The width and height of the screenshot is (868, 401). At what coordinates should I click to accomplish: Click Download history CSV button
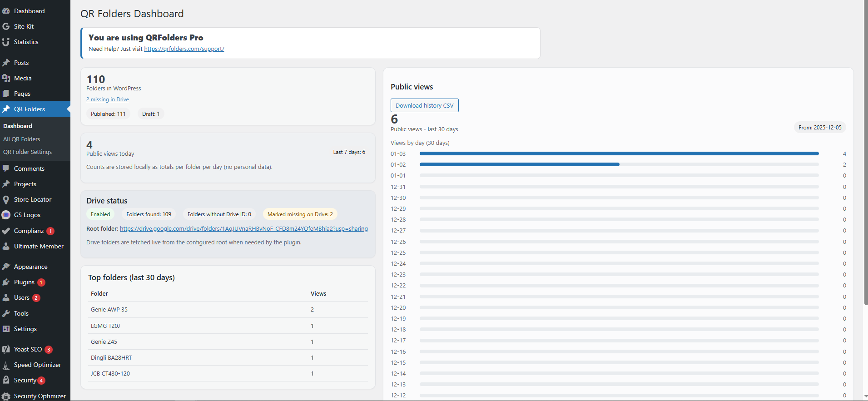click(424, 105)
